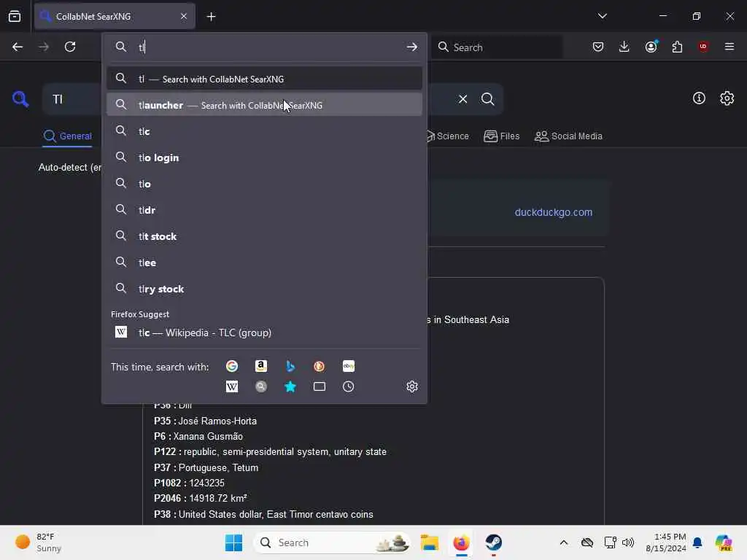
Task: Choose the 'tldr' suggestion
Action: [264, 210]
